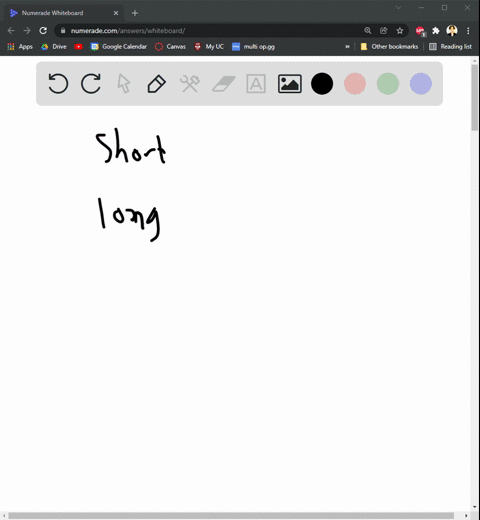
Task: Select the Numerade Whiteboard tab
Action: [63, 13]
